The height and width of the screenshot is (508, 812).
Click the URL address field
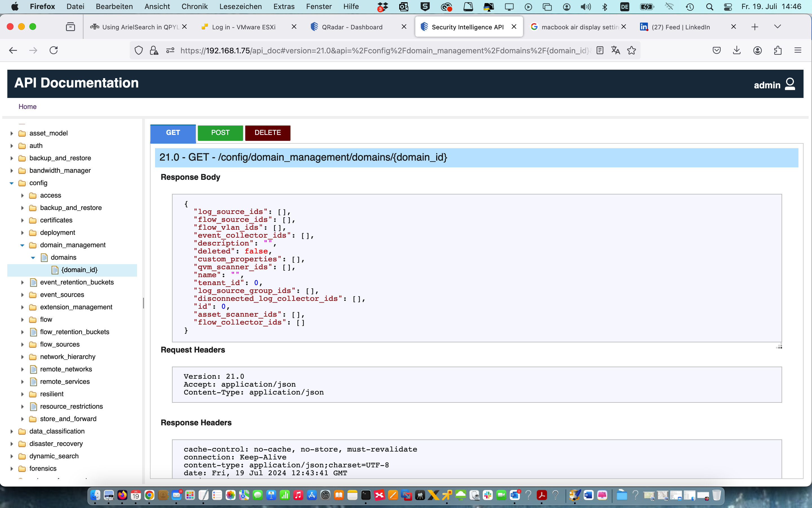tap(385, 51)
